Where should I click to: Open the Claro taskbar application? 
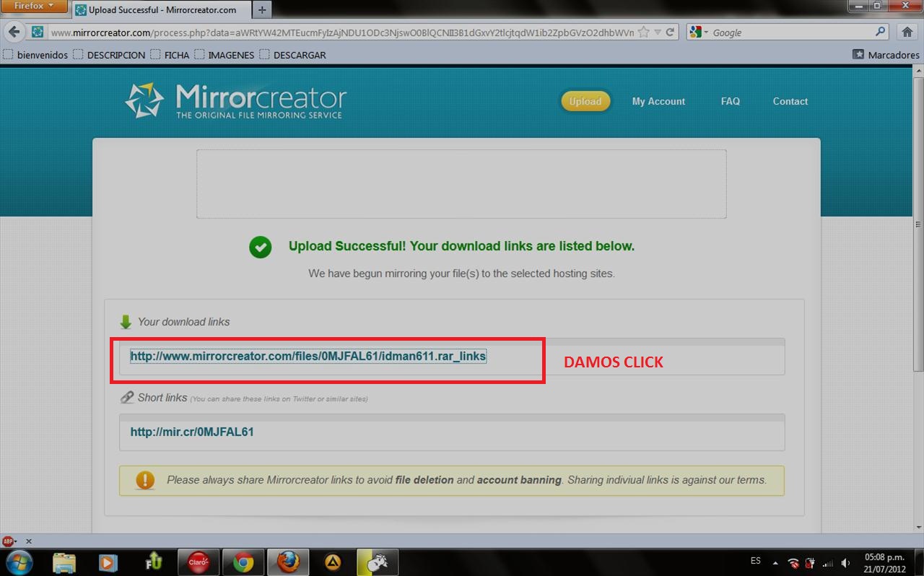(199, 562)
